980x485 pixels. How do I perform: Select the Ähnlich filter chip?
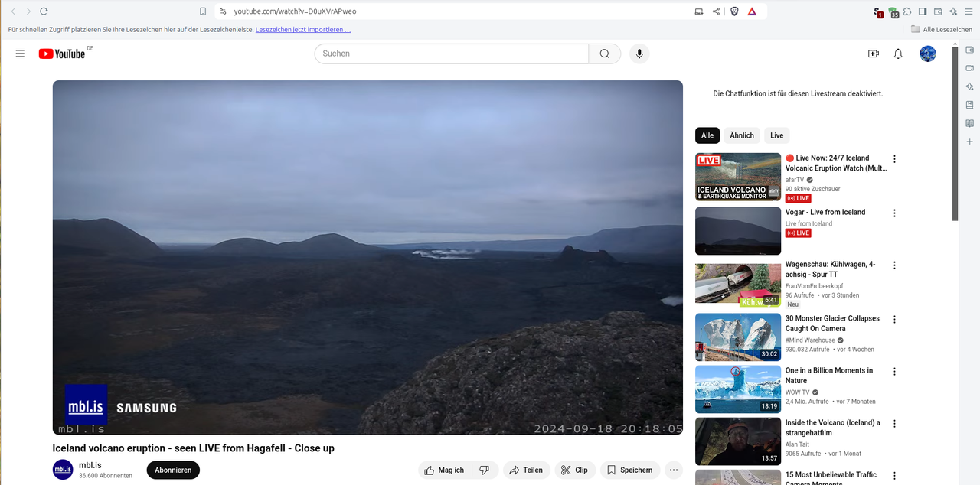tap(742, 135)
